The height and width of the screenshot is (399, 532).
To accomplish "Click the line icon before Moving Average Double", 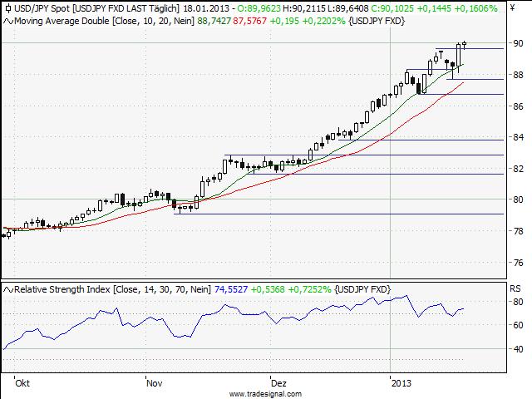I will pos(7,20).
